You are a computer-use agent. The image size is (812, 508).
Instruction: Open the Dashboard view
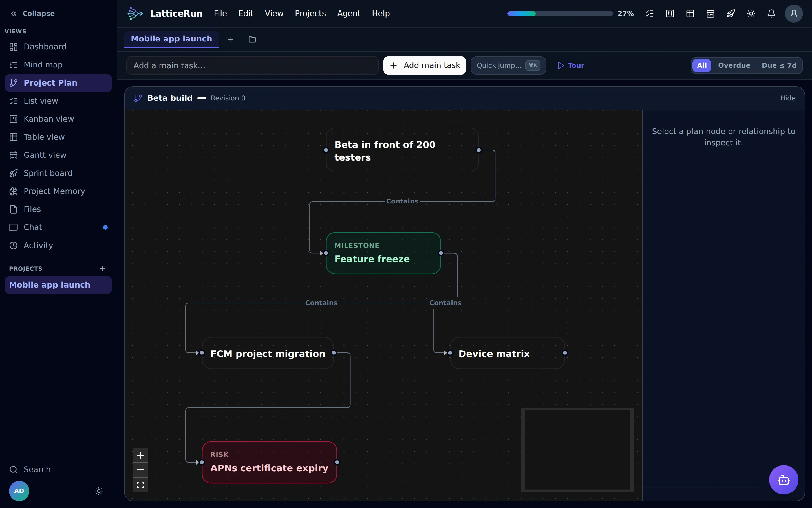[x=58, y=47]
